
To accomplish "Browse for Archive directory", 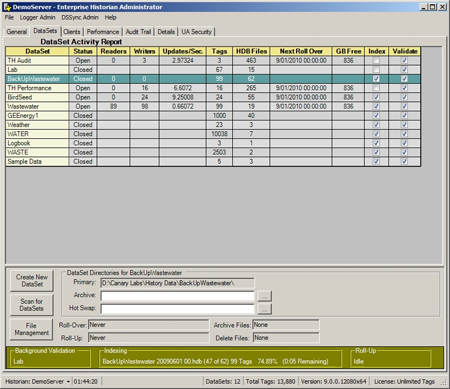I will [265, 296].
